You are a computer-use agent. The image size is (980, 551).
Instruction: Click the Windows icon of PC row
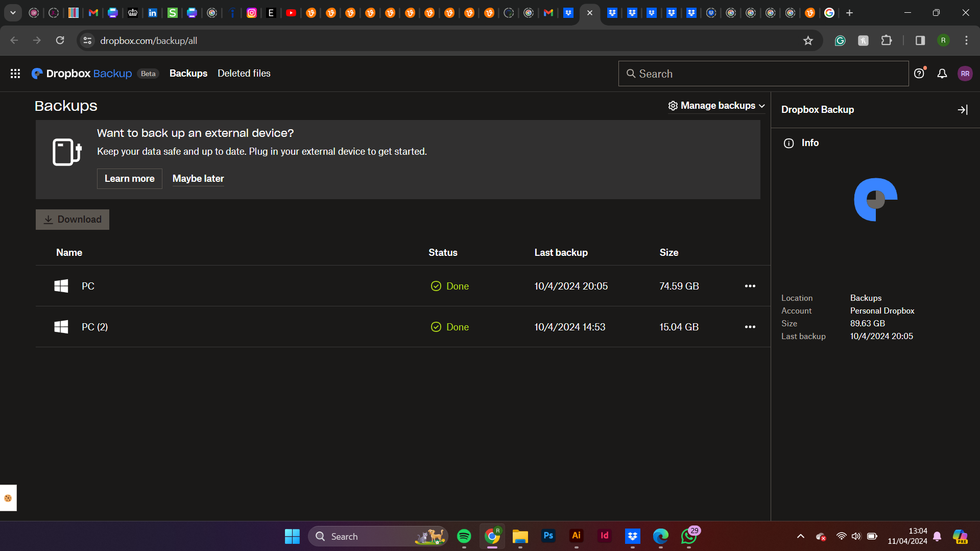(x=61, y=286)
